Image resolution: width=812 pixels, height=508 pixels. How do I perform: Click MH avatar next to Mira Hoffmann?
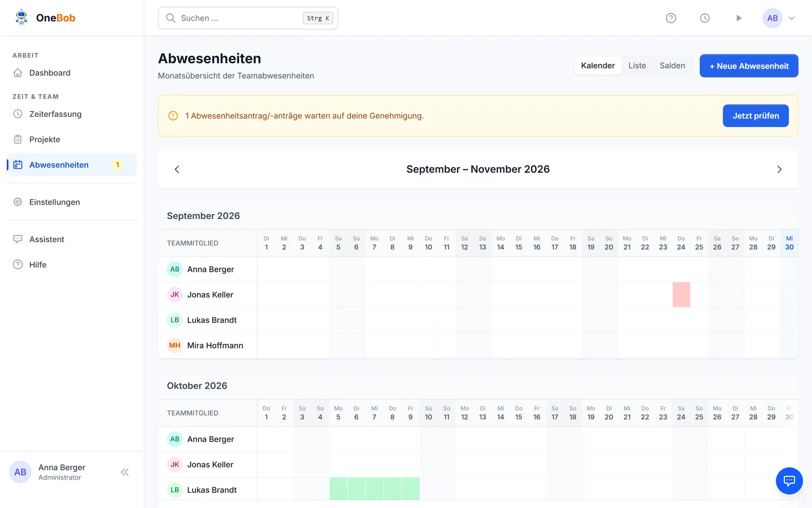[x=175, y=345]
